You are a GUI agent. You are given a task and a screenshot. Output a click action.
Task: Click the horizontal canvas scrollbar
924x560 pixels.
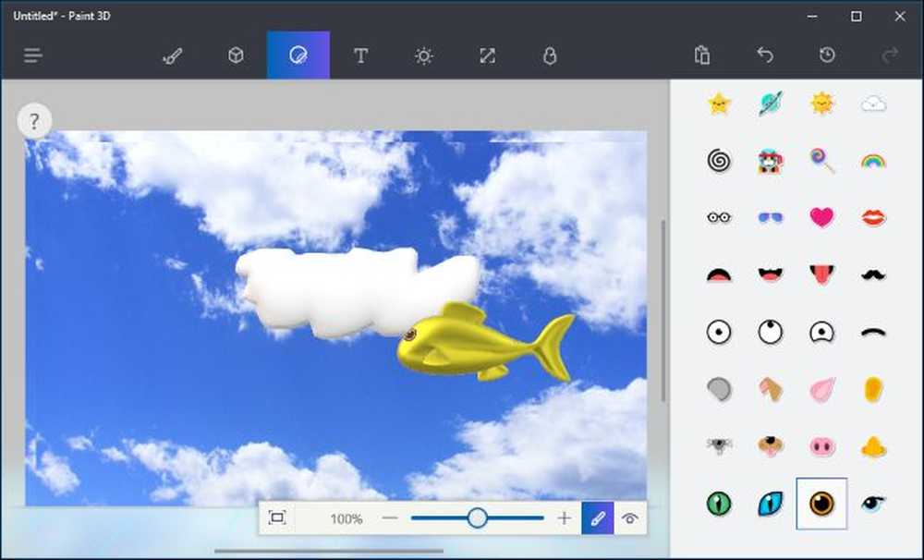tap(329, 551)
